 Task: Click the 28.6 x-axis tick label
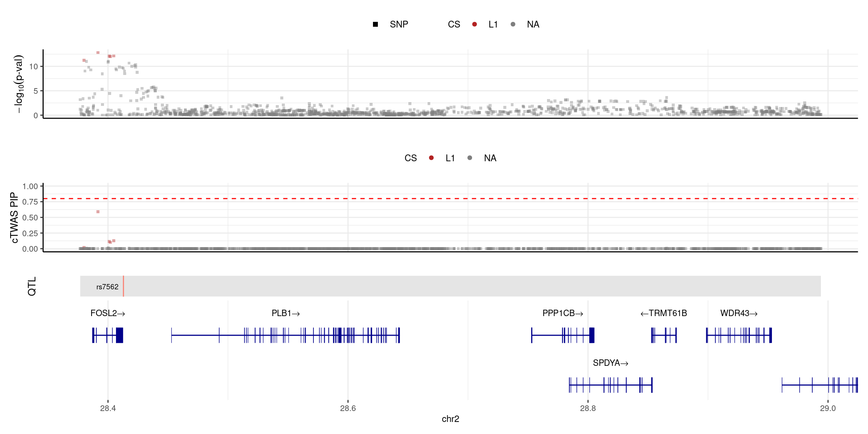pos(348,408)
